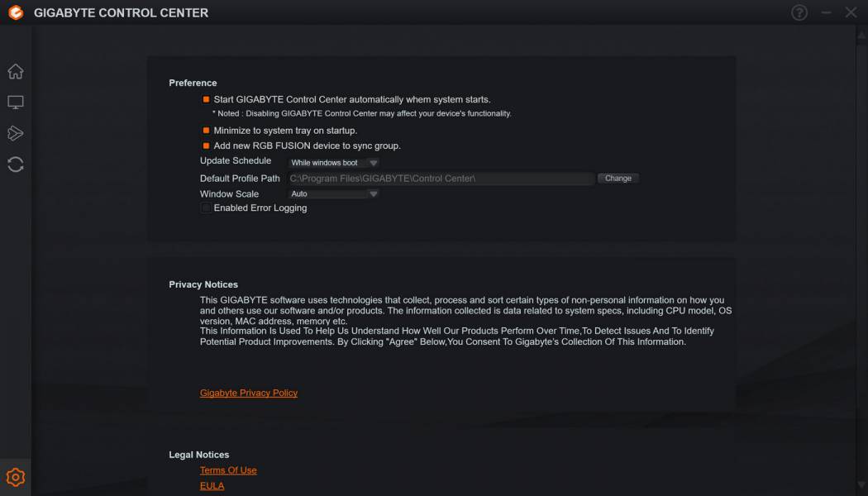Click the Default Profile Path input field
This screenshot has height=496, width=868.
coord(438,178)
